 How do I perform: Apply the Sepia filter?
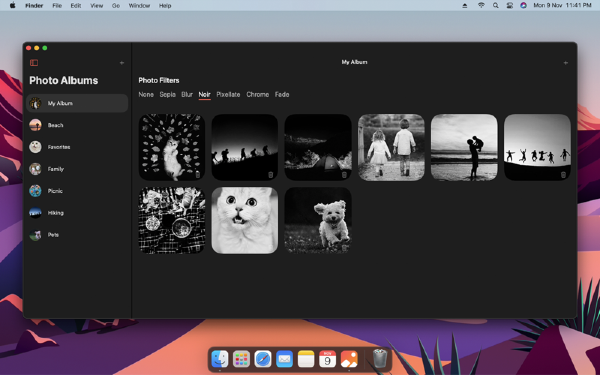[168, 95]
